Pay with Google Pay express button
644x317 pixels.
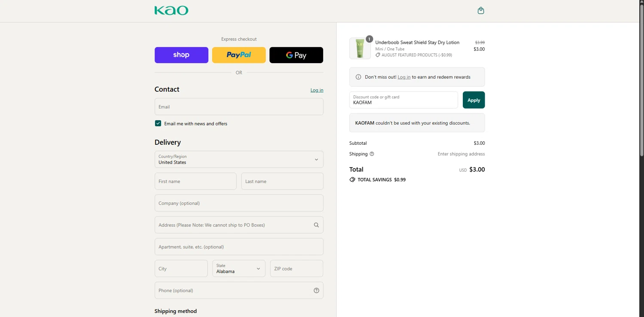tap(296, 55)
